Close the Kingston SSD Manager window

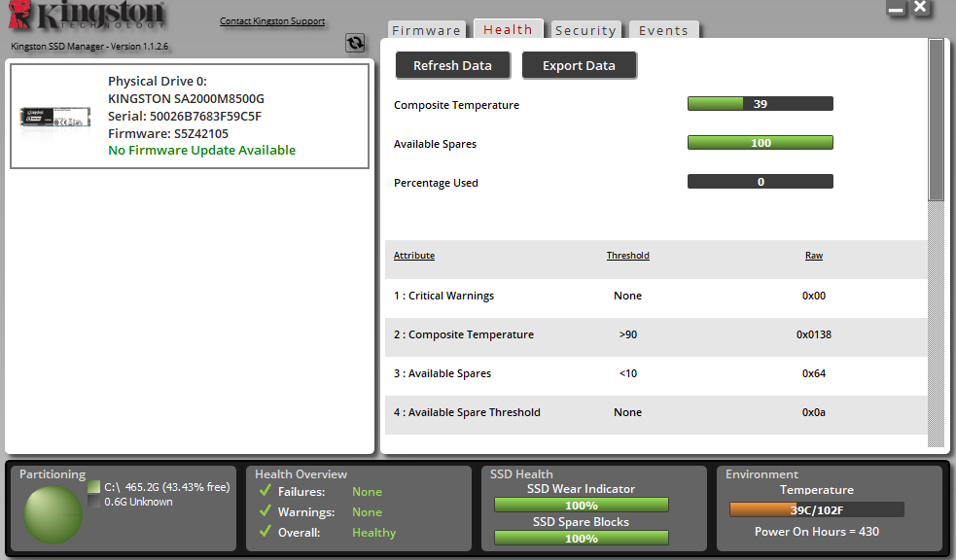(x=920, y=8)
